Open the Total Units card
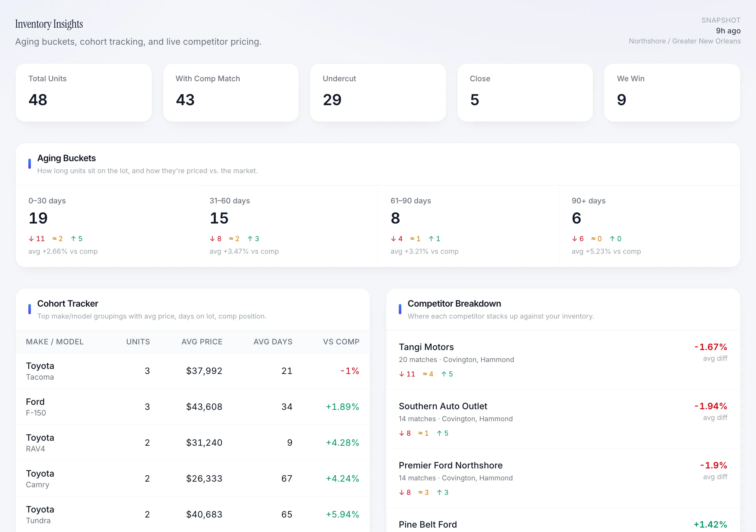 coord(84,93)
